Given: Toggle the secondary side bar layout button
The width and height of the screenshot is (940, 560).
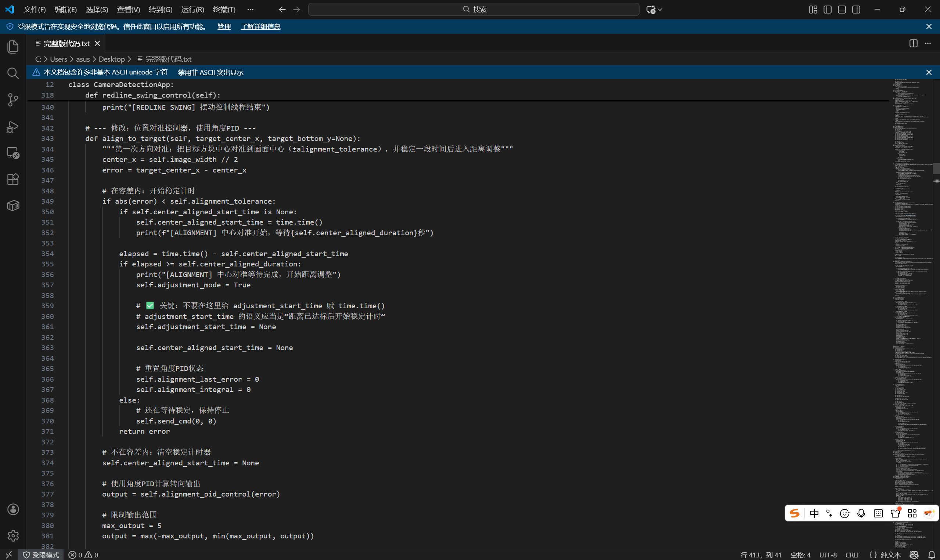Looking at the screenshot, I should (x=856, y=10).
